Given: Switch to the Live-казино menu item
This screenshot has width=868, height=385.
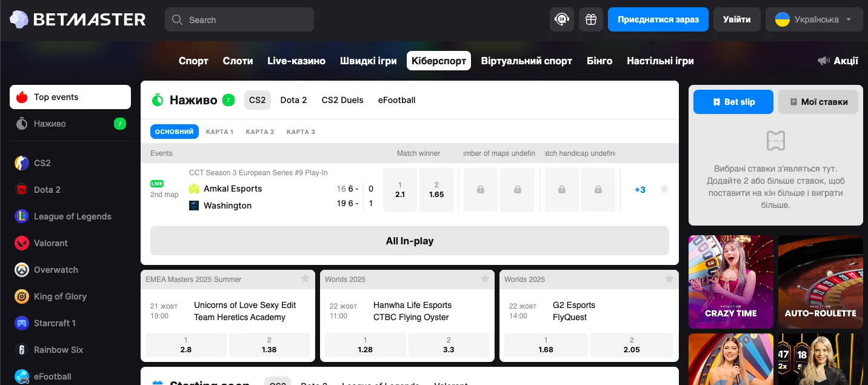Looking at the screenshot, I should point(296,61).
